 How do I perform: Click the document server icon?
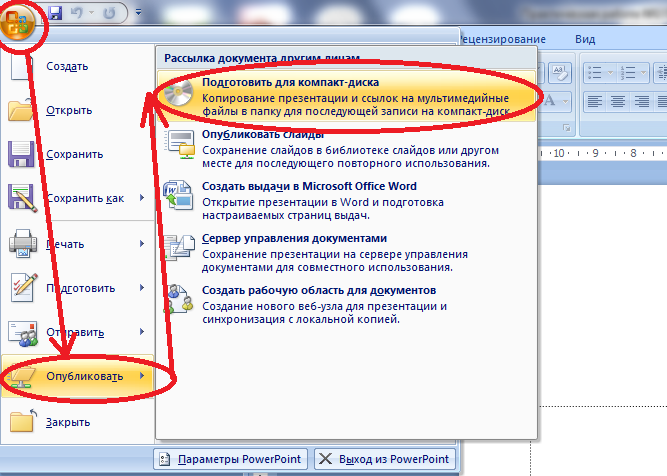[x=180, y=247]
